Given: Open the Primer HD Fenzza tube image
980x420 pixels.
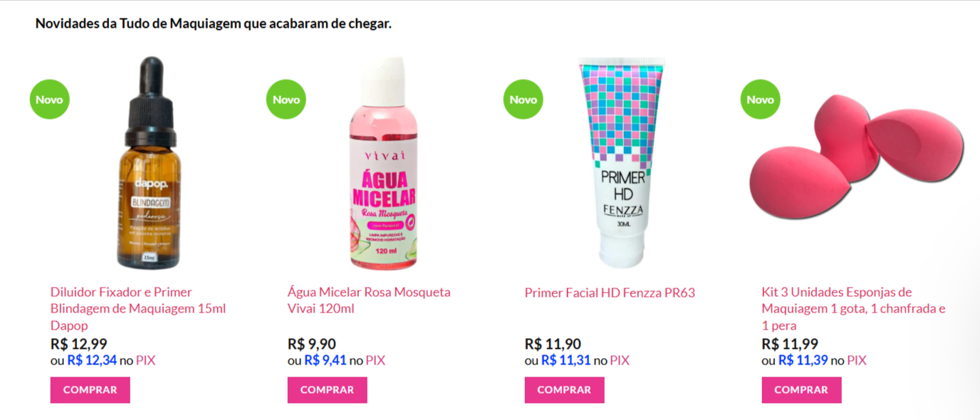Looking at the screenshot, I should [623, 162].
